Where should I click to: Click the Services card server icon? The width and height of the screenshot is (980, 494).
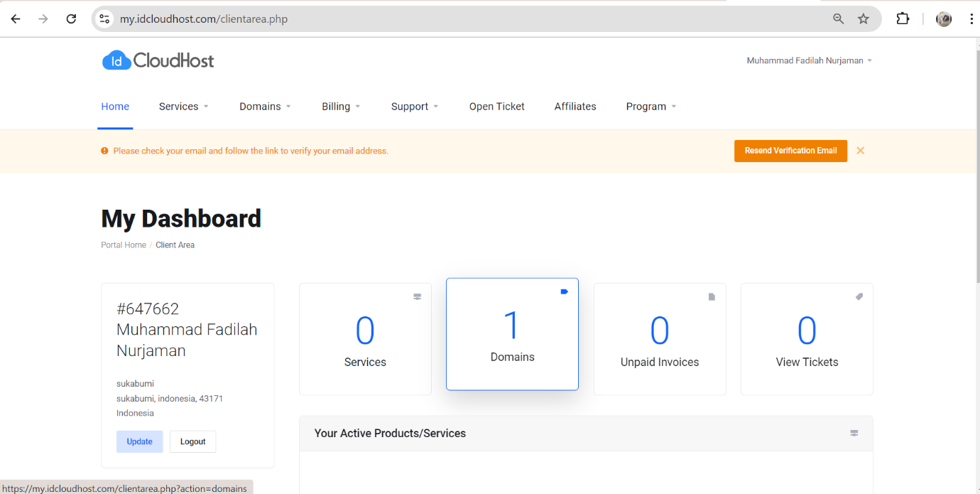tap(418, 297)
